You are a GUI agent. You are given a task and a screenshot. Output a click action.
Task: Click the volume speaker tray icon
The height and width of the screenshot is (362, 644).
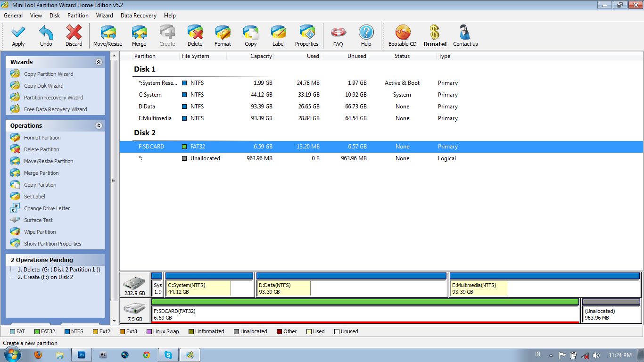(596, 355)
